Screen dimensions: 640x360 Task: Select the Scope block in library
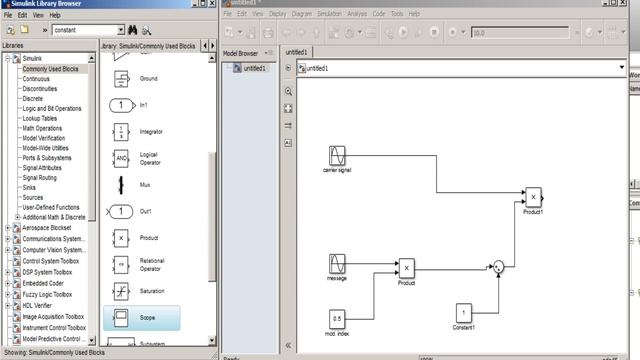141,318
